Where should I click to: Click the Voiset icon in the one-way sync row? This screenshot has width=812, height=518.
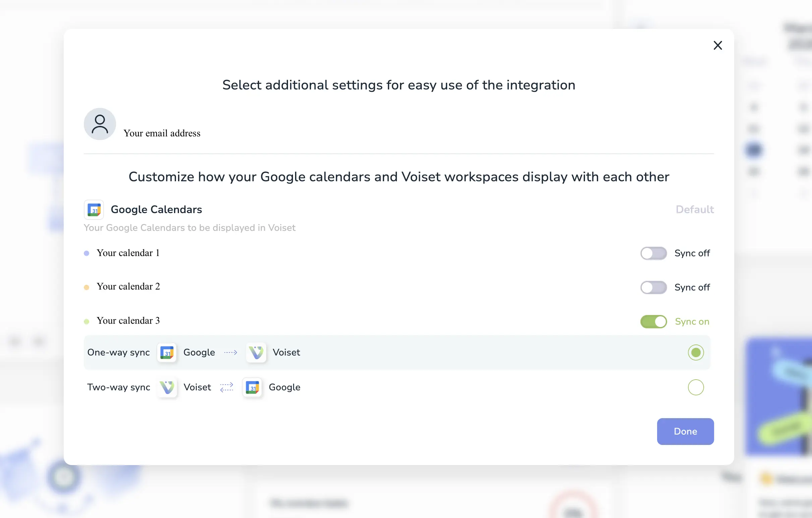point(256,352)
